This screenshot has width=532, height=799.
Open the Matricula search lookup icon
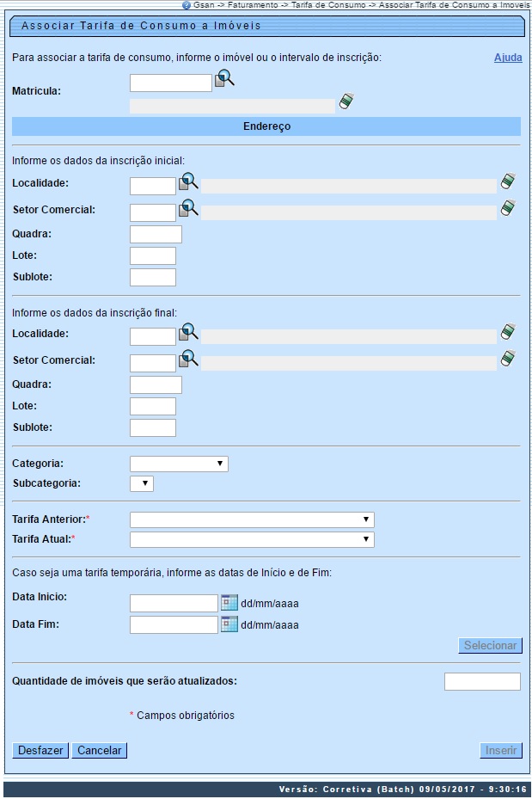coord(224,78)
